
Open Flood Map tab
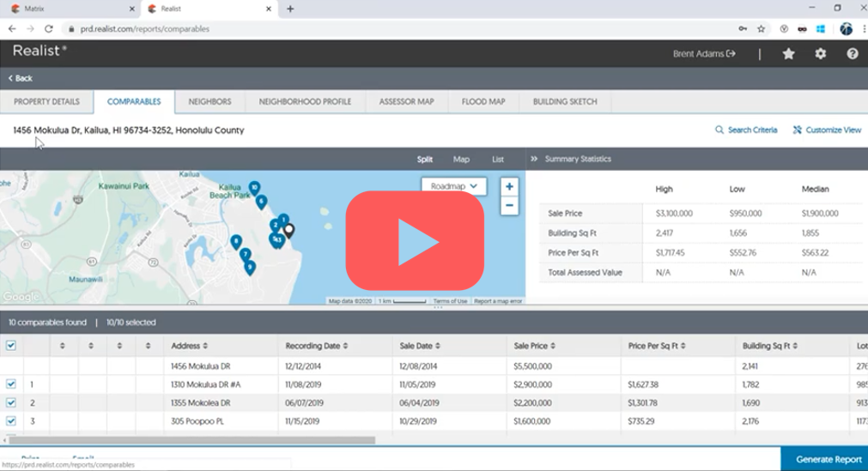[x=483, y=102]
